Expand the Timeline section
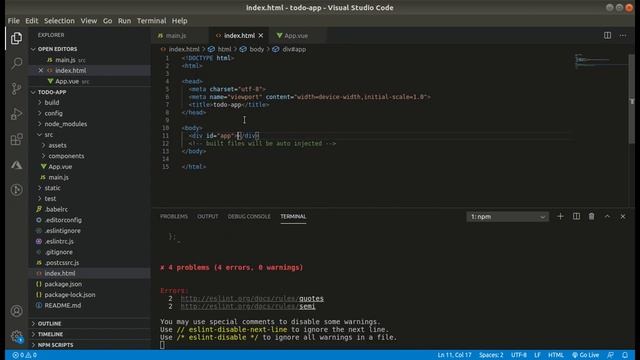 pos(50,334)
